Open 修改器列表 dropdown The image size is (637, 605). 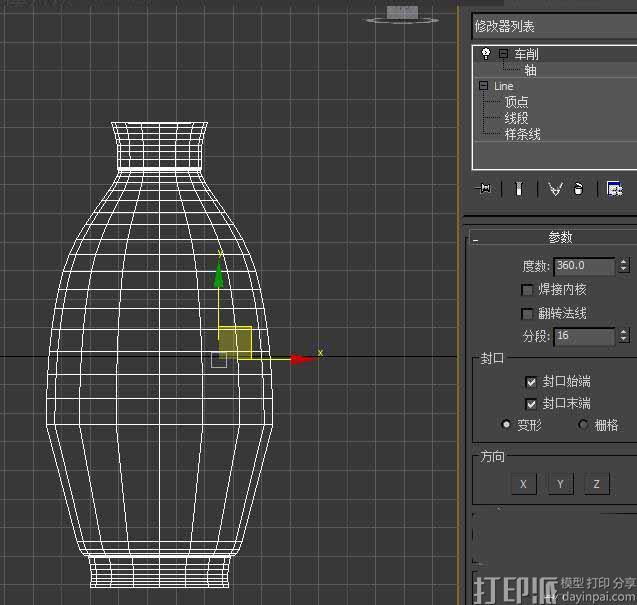click(x=553, y=25)
